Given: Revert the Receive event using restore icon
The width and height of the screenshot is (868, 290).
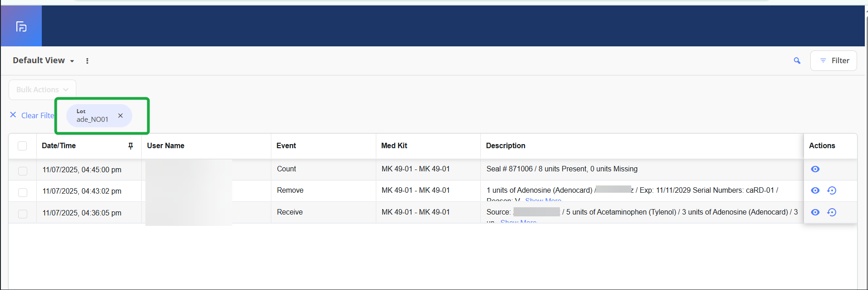Looking at the screenshot, I should click(832, 212).
